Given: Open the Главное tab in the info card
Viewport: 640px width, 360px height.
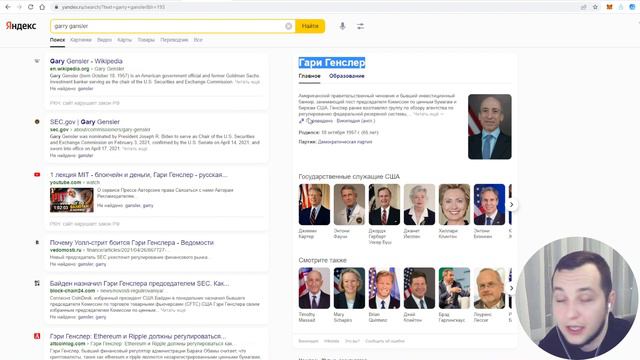Looking at the screenshot, I should click(x=309, y=76).
